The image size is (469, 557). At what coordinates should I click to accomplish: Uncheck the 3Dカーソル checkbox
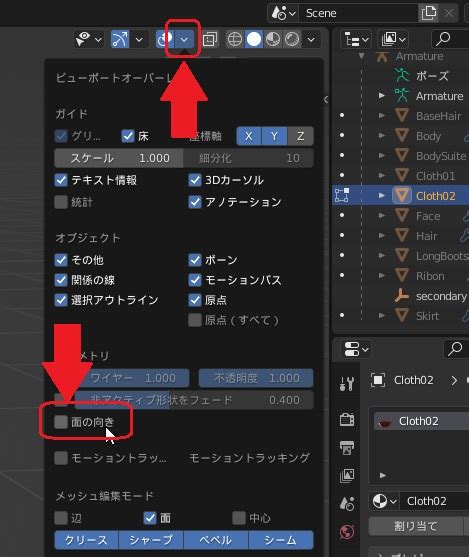195,180
